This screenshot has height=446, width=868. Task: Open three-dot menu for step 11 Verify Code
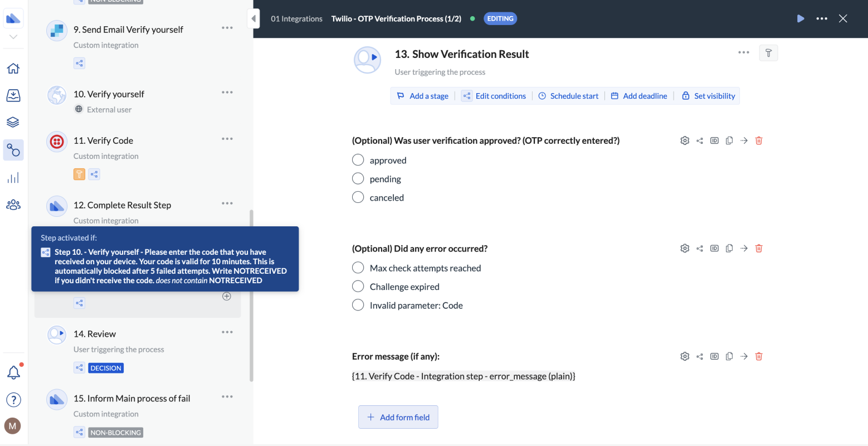227,139
